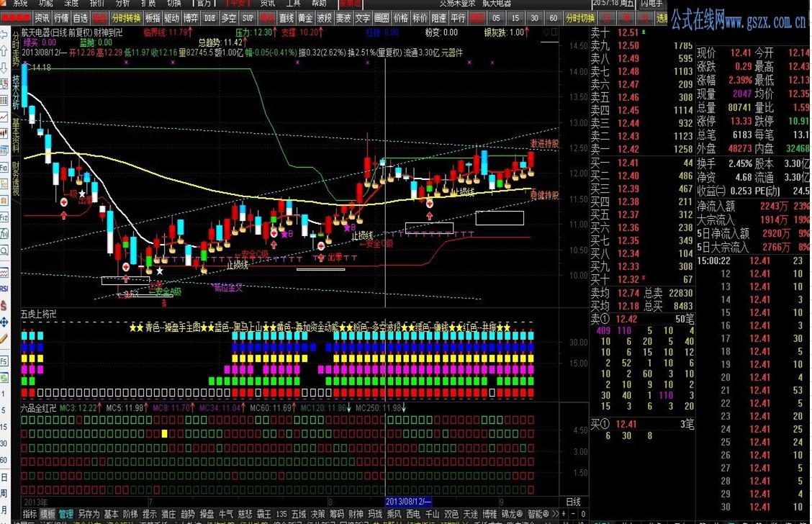Open the 功能 menu

click(45, 3)
